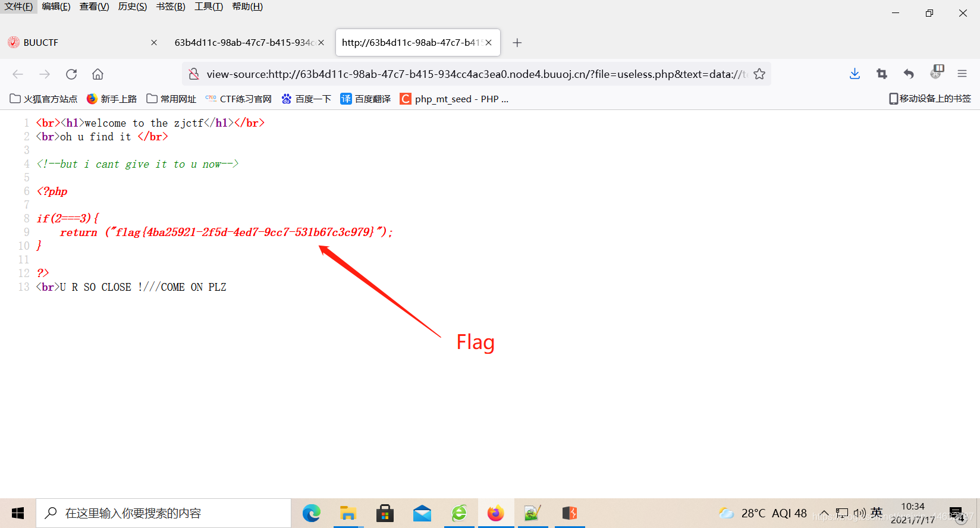This screenshot has width=980, height=528.
Task: Open the 帮助(H) menu
Action: [247, 7]
